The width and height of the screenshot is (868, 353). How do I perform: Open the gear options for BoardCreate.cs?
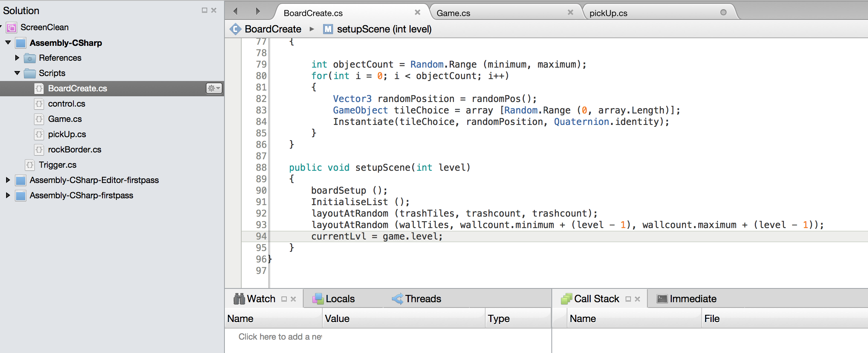click(214, 89)
